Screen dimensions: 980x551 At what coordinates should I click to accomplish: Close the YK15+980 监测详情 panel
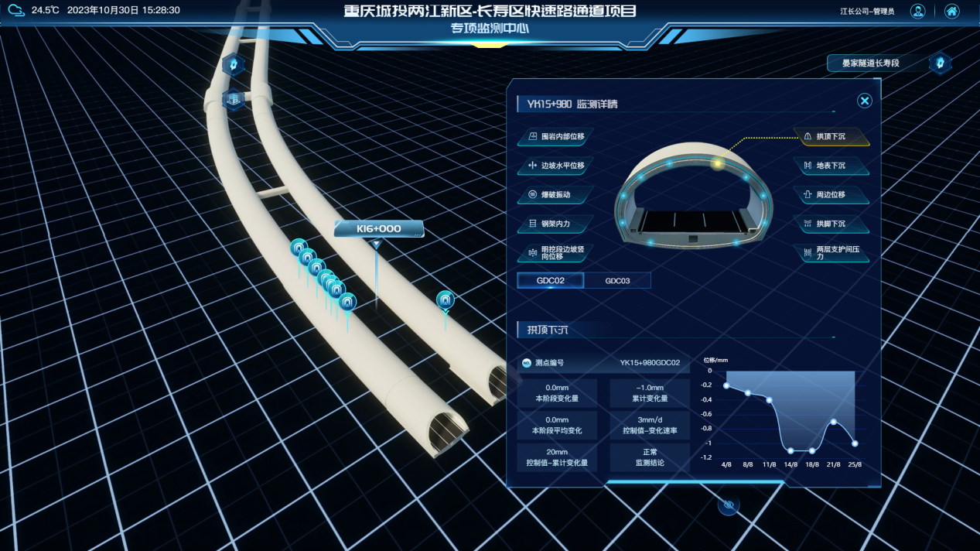(x=864, y=101)
